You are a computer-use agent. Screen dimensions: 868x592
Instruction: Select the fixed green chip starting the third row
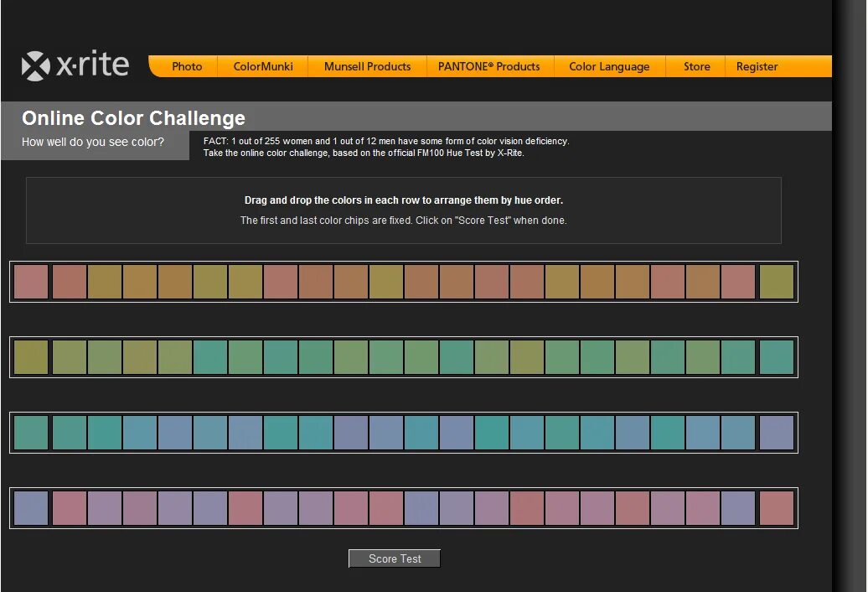click(x=31, y=433)
